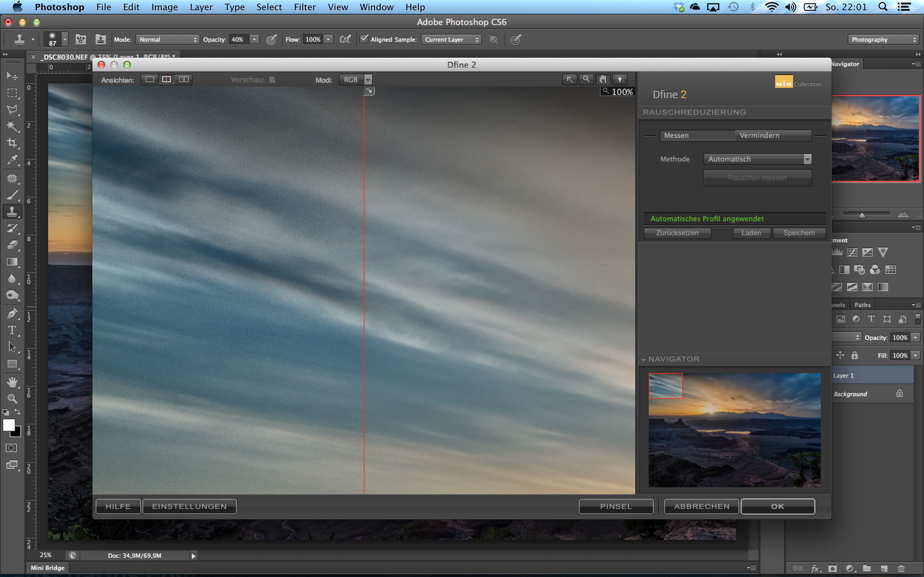Click Dfine zoom magnifier icon
The image size is (924, 577).
pyautogui.click(x=586, y=79)
